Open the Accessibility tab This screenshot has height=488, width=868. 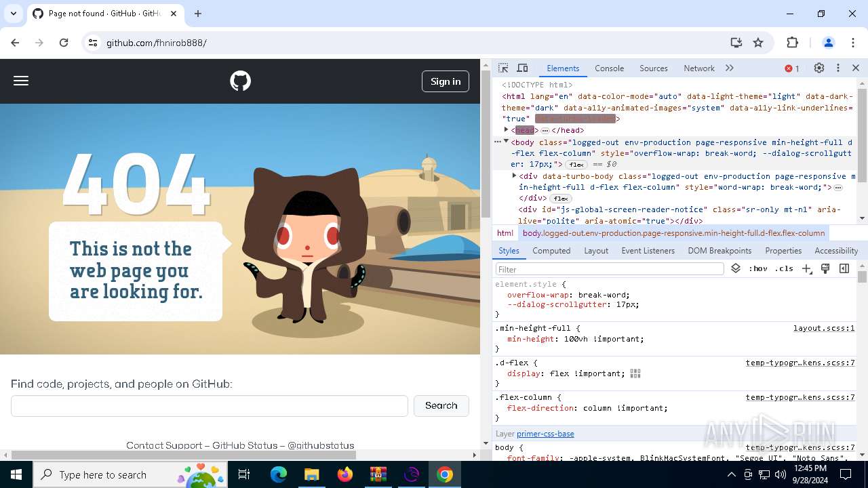click(x=836, y=251)
